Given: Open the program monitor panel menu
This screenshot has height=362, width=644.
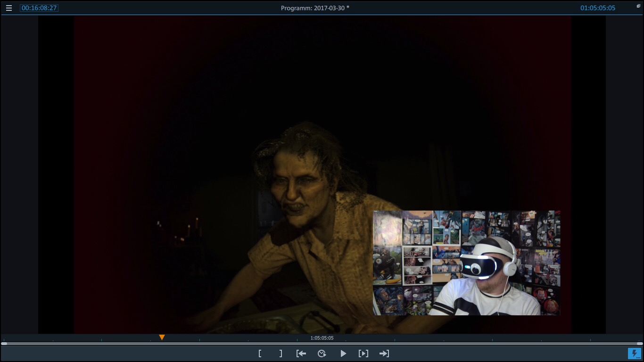Looking at the screenshot, I should click(9, 8).
